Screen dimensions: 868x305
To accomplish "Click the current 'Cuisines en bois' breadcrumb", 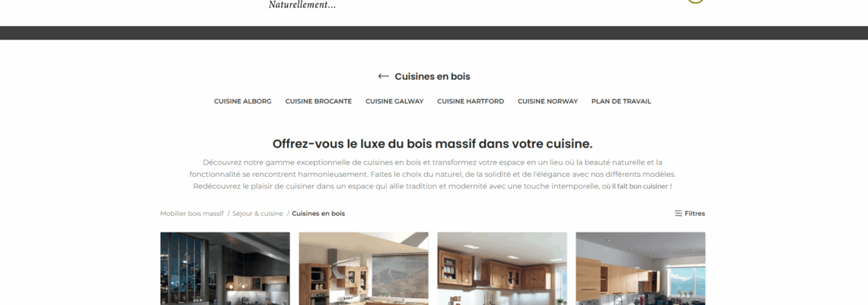I will tap(318, 213).
